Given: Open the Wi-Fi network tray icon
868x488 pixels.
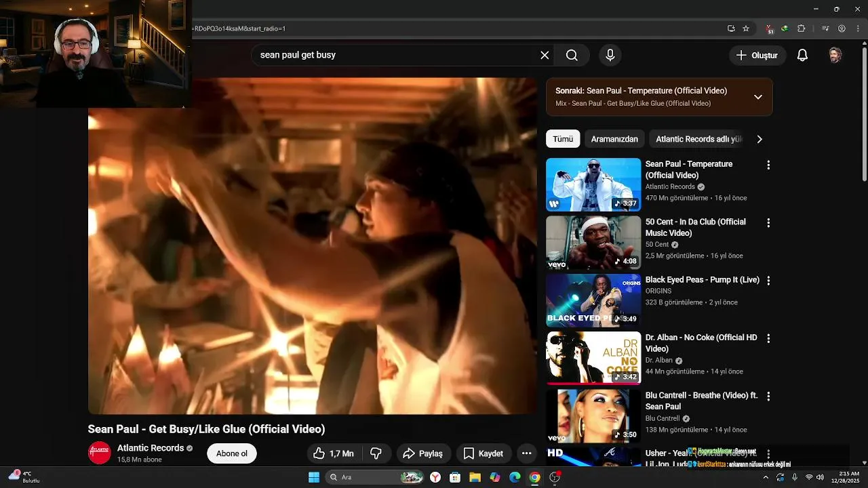Looking at the screenshot, I should coord(809,477).
